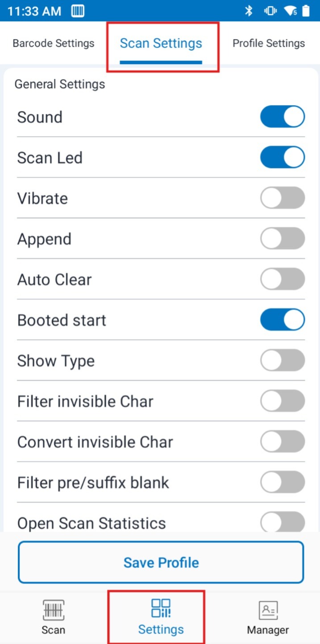
Task: Disable the Sound toggle
Action: coord(283,117)
